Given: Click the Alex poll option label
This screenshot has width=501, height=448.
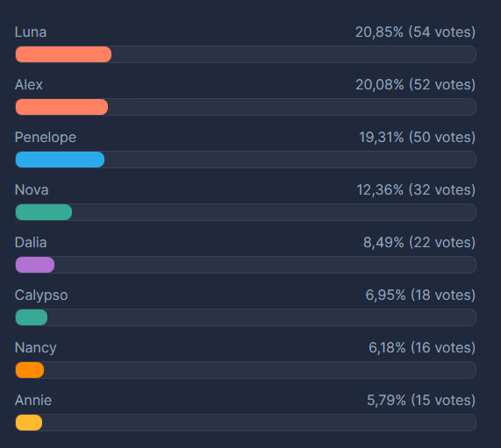Looking at the screenshot, I should [29, 85].
